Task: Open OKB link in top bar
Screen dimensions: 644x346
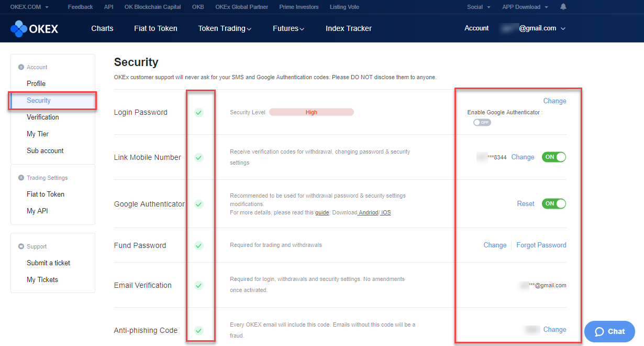Action: coord(198,7)
